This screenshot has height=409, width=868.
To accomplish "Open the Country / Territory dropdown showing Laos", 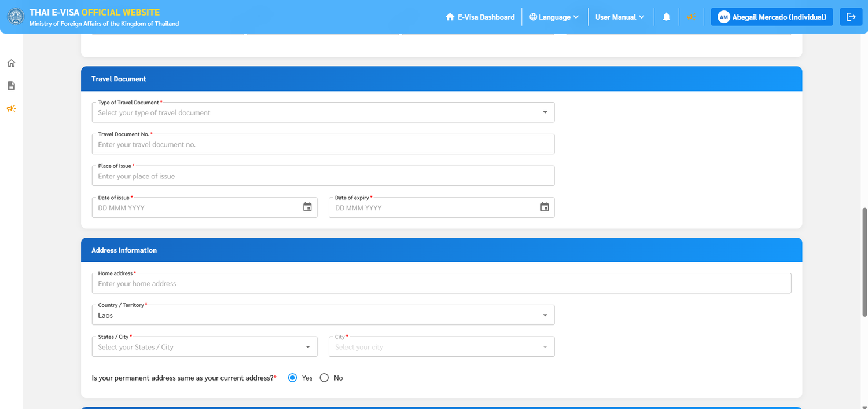I will coord(323,315).
